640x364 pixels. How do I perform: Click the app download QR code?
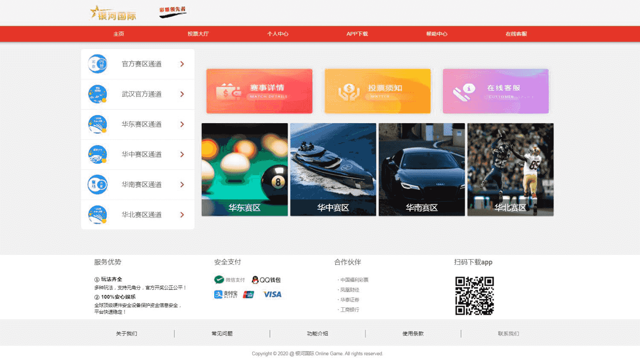click(475, 295)
